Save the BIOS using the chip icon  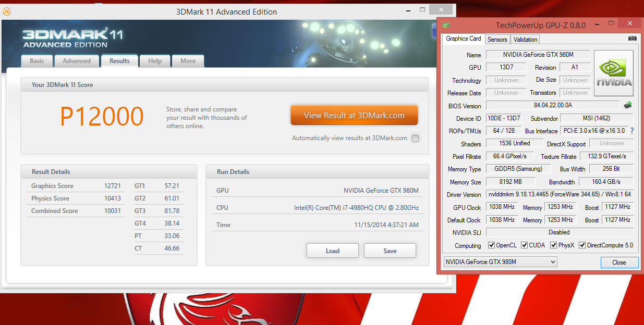(x=628, y=105)
